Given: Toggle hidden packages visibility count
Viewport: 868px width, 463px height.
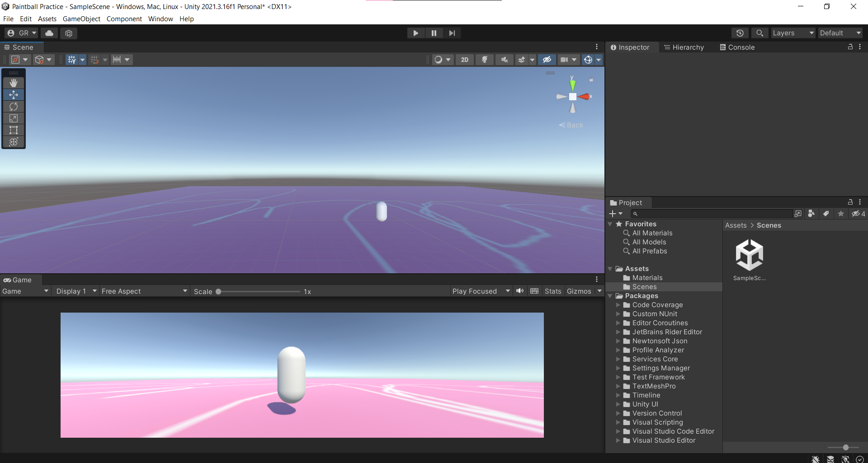Looking at the screenshot, I should tap(859, 214).
